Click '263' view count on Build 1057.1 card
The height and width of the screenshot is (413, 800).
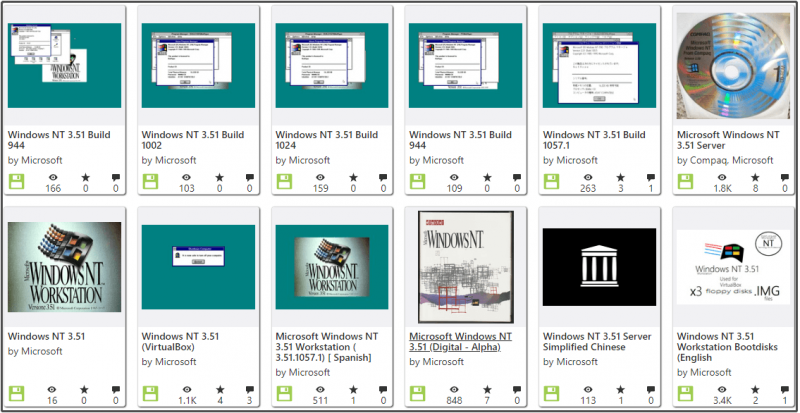click(x=588, y=188)
